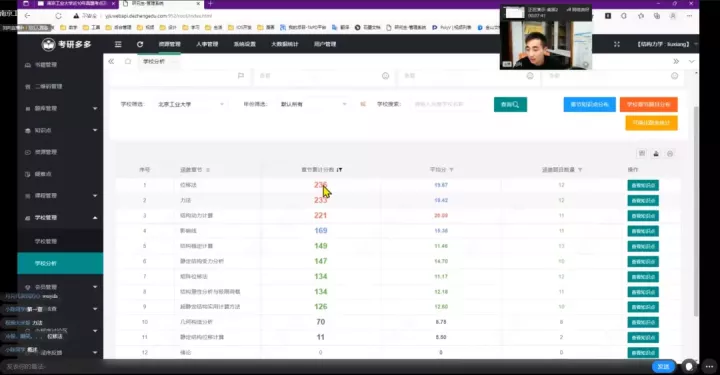Click the school search input field
This screenshot has width=720, height=375.
(x=445, y=104)
